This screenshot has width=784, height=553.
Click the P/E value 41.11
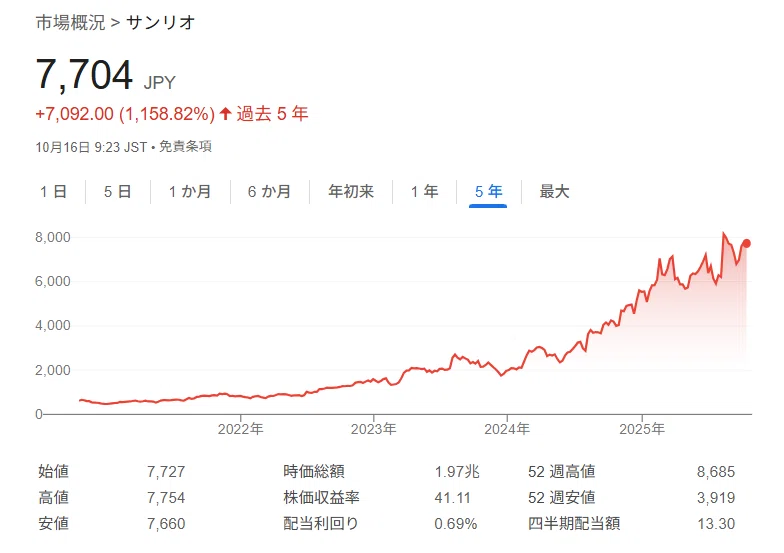coord(452,498)
